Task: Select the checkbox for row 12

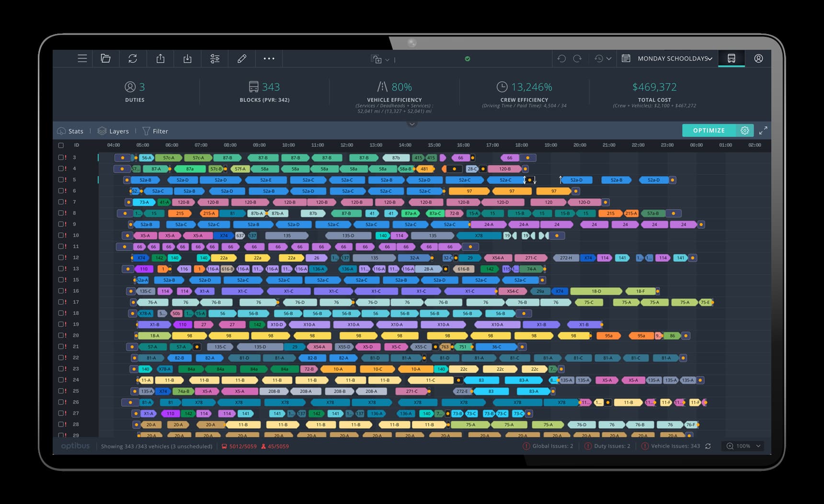Action: pyautogui.click(x=61, y=258)
